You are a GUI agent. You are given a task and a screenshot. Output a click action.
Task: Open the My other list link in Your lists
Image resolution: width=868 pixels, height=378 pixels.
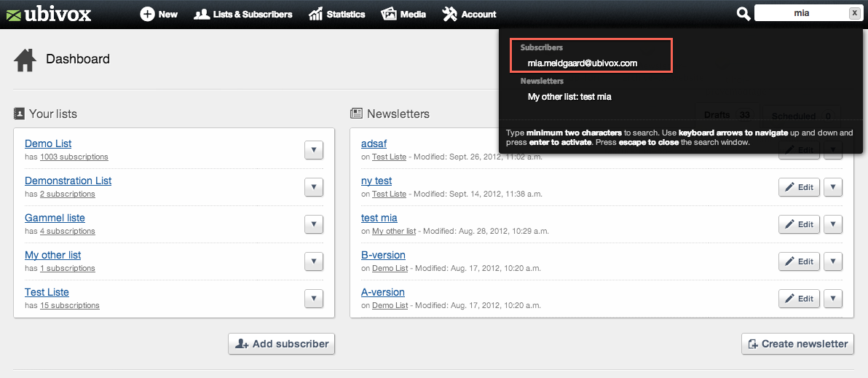[52, 255]
